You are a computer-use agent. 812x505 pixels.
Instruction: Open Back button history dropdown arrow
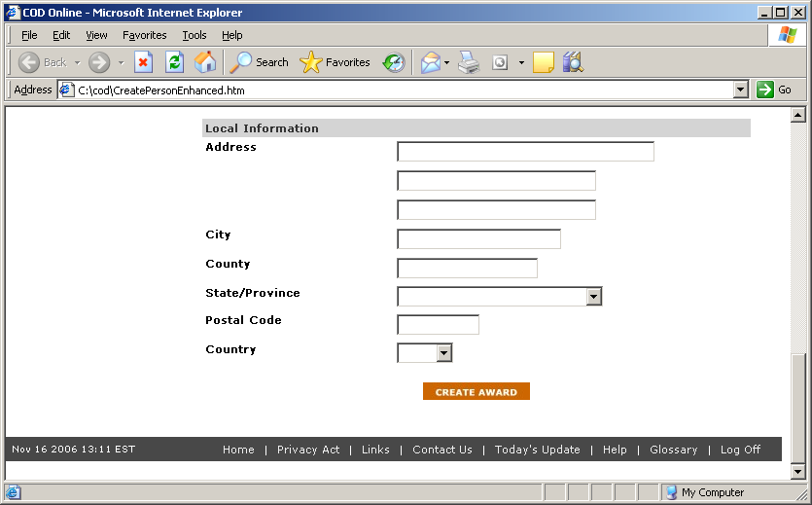coord(77,62)
